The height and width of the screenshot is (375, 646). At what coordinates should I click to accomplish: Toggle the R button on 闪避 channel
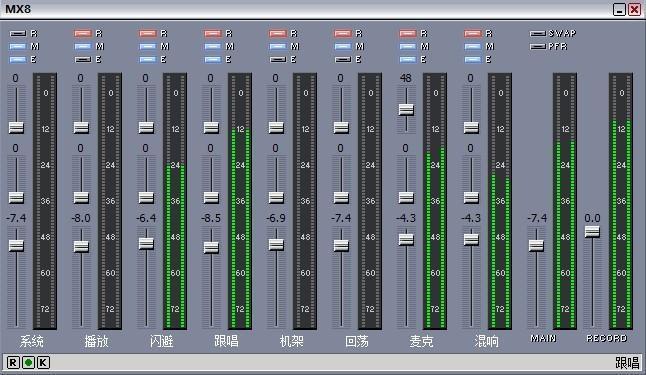tap(147, 33)
